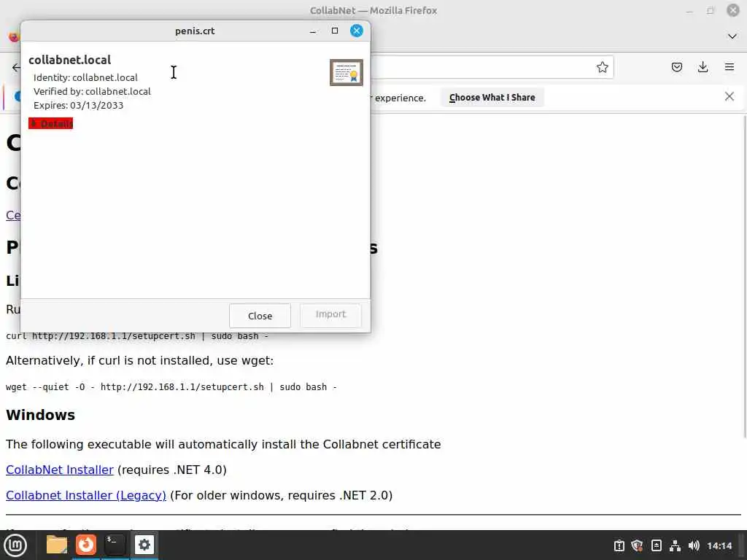This screenshot has height=560, width=747.
Task: Open Collabnet Installer (Legacy) link
Action: (x=86, y=495)
